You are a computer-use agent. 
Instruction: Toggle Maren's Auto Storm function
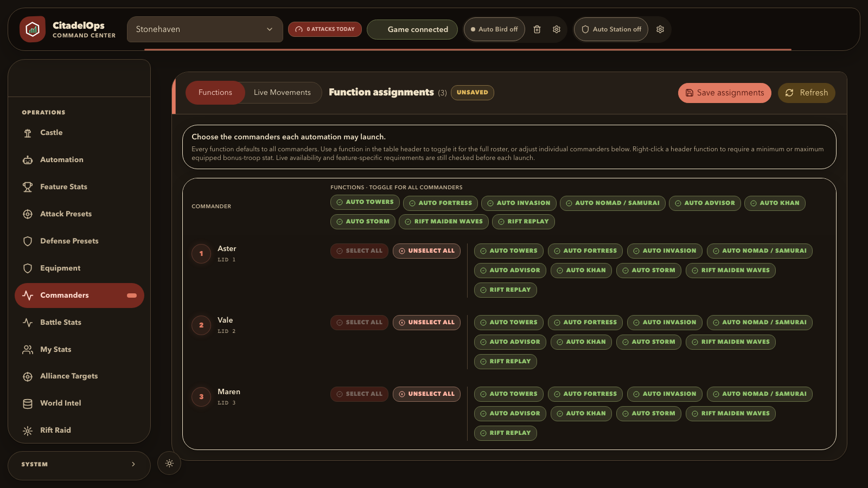point(649,414)
